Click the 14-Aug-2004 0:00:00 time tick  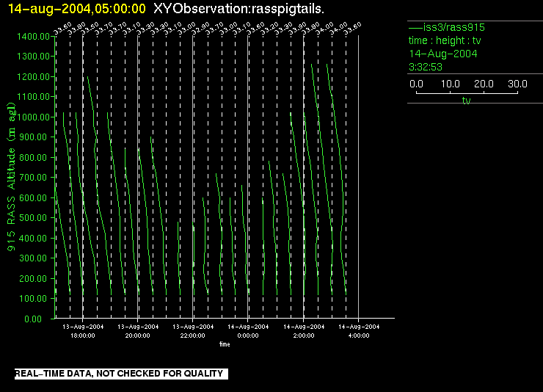tap(248, 330)
